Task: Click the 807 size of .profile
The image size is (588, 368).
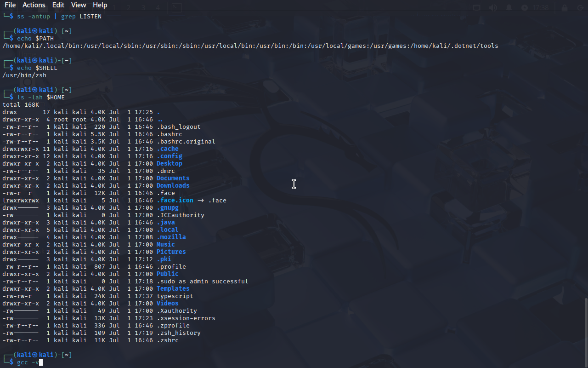Action: (100, 267)
